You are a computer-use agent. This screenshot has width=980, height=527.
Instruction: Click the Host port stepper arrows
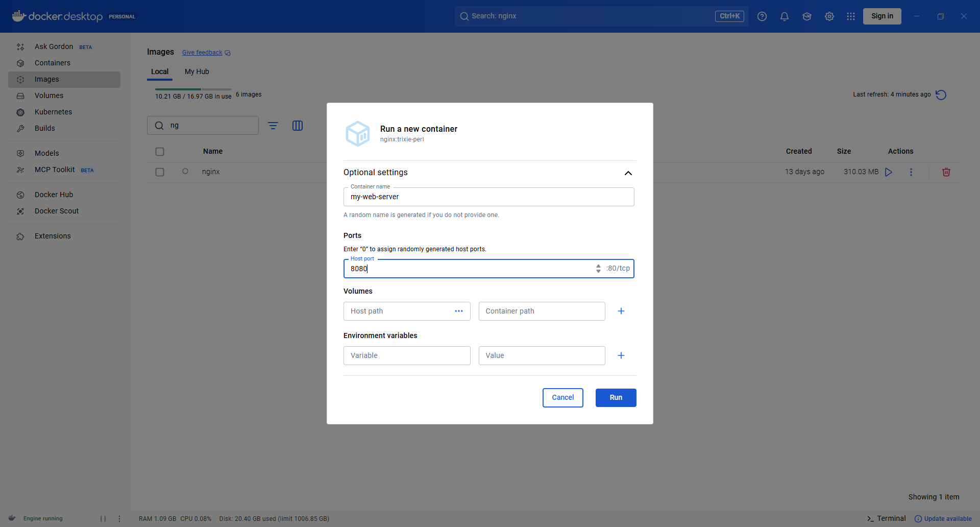[598, 269]
